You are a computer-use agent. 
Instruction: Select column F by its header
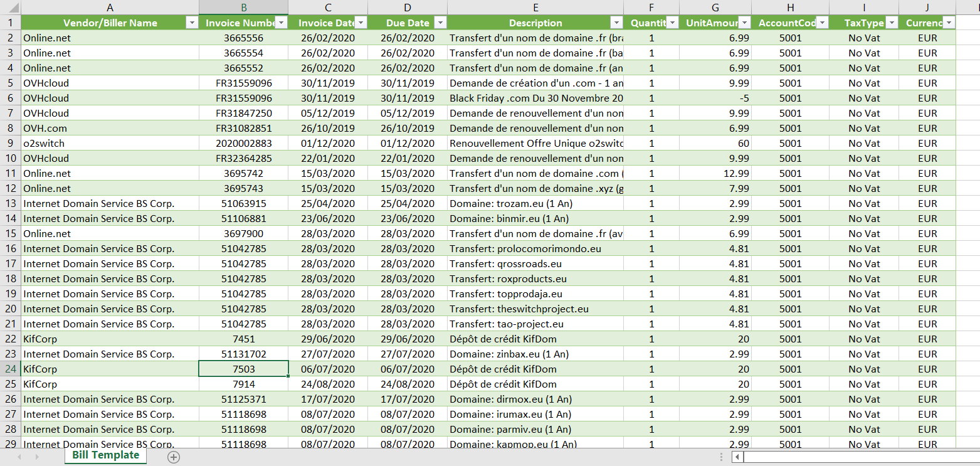[x=651, y=8]
